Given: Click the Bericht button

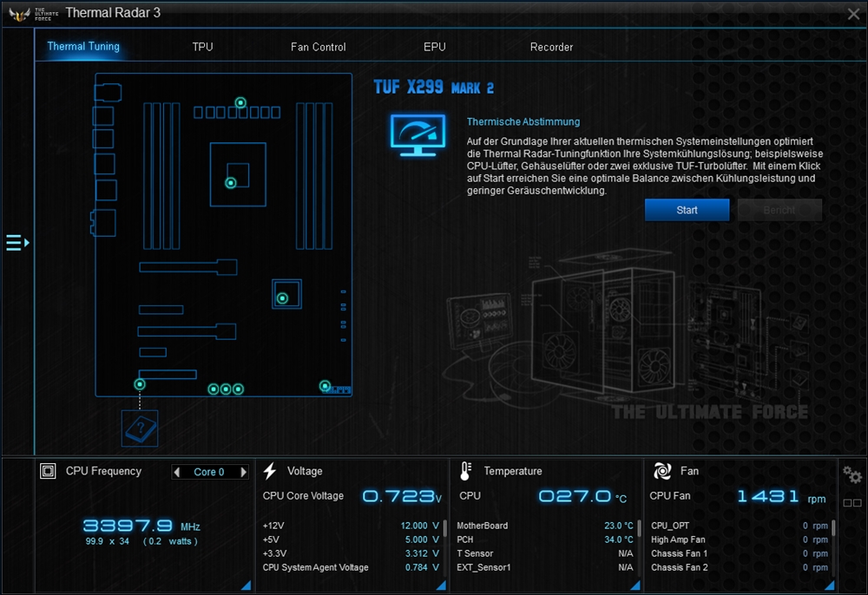Looking at the screenshot, I should pyautogui.click(x=779, y=210).
